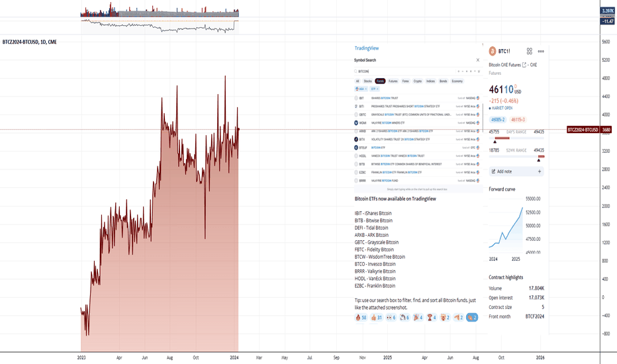Click the TradingView author link
The image size is (617, 364).
[366, 48]
